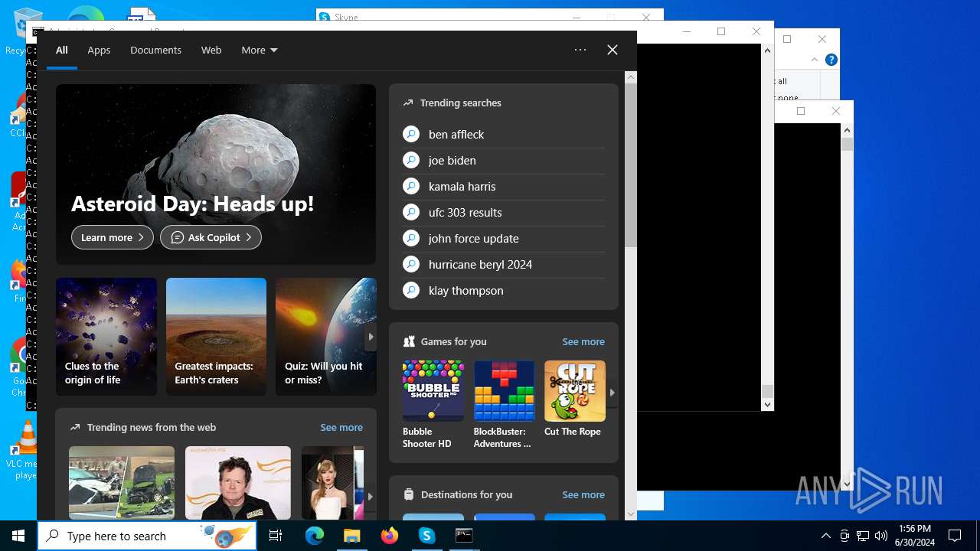Click the search magnifier for 'hurricane beryl 2024'
The image size is (980, 551).
click(x=411, y=264)
